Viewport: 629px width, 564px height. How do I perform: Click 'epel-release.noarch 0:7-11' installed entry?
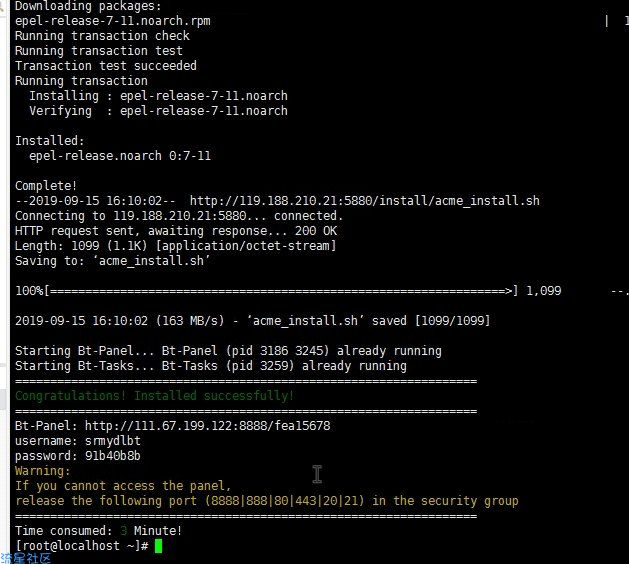[x=120, y=156]
